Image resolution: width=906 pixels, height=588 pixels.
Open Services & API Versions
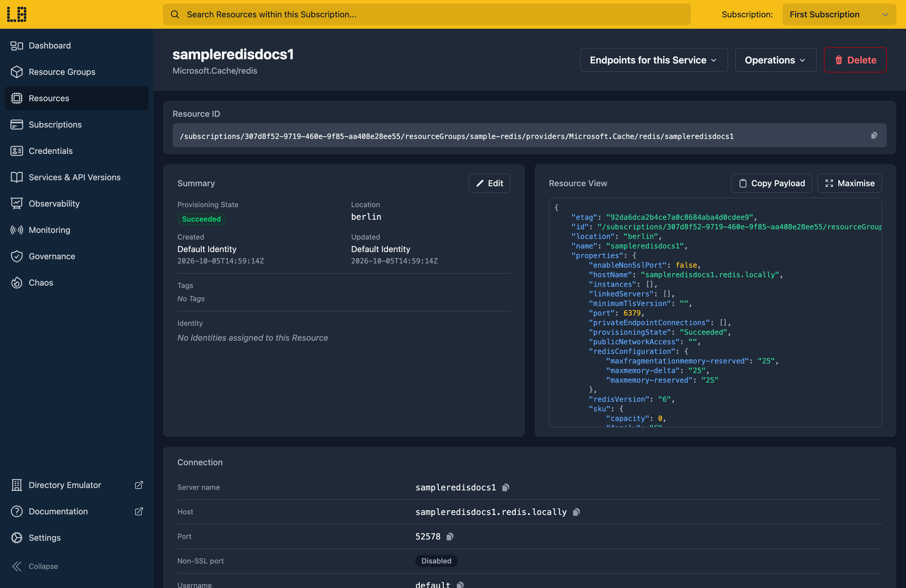coord(76,177)
